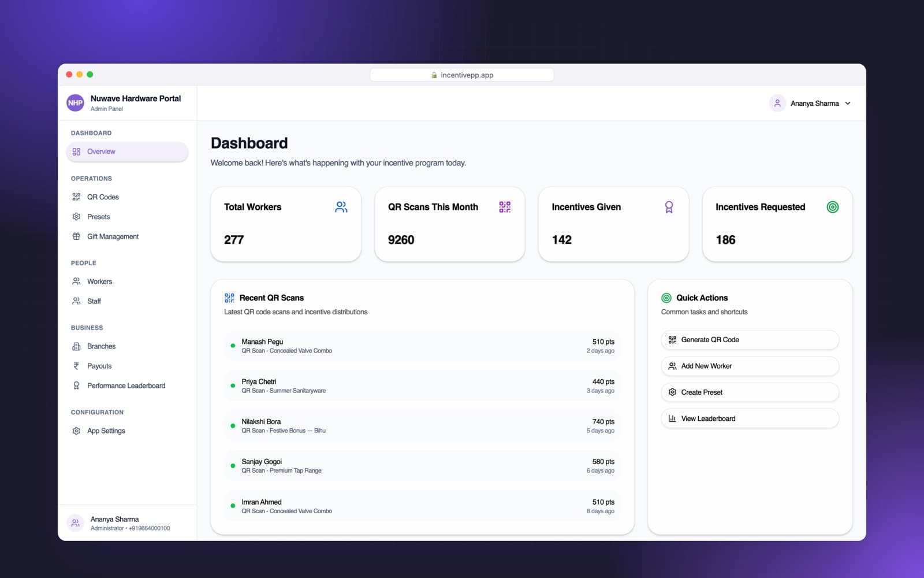Select the Imran Ahmed scan row
The height and width of the screenshot is (578, 924).
click(422, 506)
